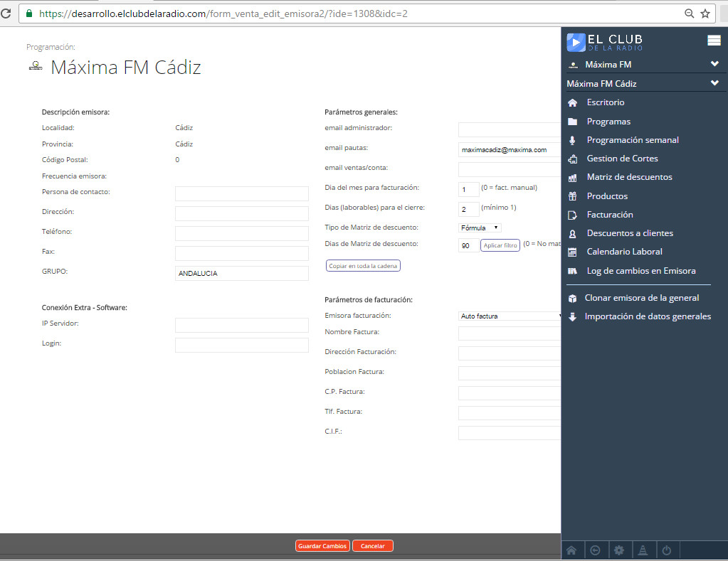The width and height of the screenshot is (728, 561).
Task: Click the Productos gift icon
Action: (x=572, y=196)
